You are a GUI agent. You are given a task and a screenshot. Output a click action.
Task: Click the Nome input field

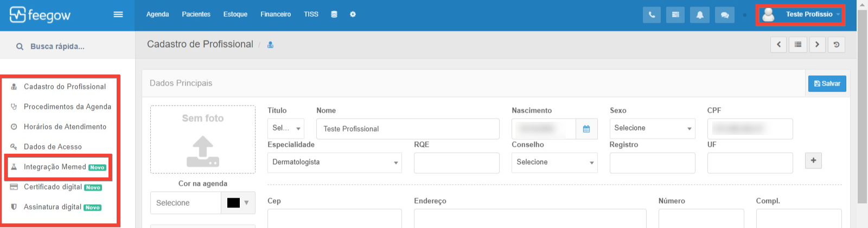(408, 129)
